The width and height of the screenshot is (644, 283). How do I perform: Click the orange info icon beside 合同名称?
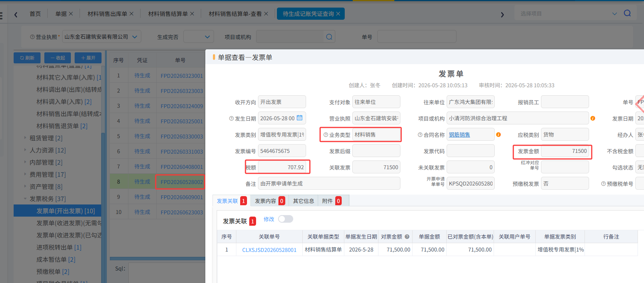(499, 135)
